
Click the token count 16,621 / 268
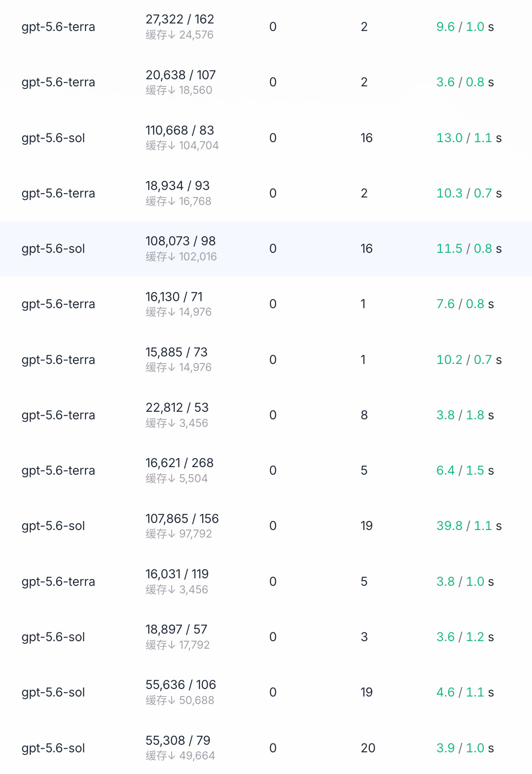pyautogui.click(x=180, y=463)
